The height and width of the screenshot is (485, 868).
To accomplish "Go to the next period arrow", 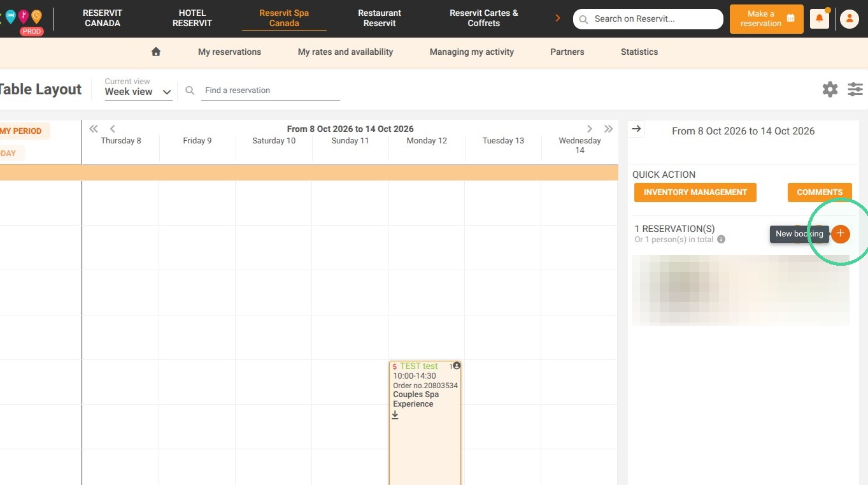I will 590,129.
